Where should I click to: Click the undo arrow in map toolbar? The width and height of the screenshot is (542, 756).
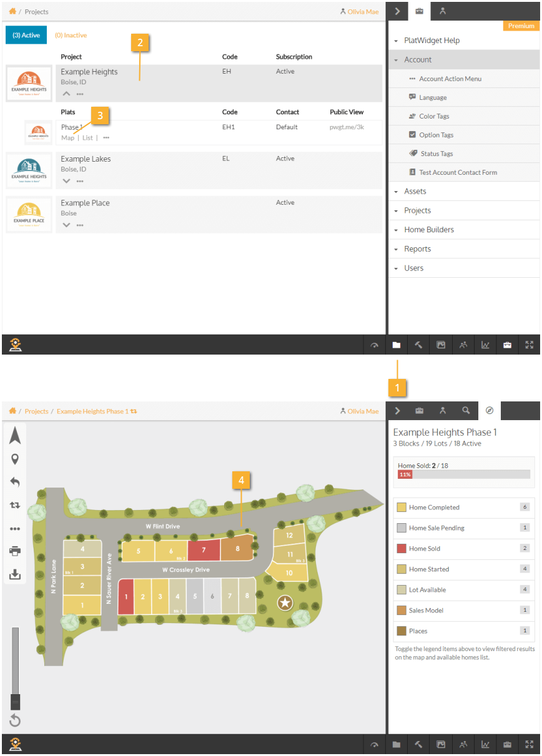coord(15,482)
